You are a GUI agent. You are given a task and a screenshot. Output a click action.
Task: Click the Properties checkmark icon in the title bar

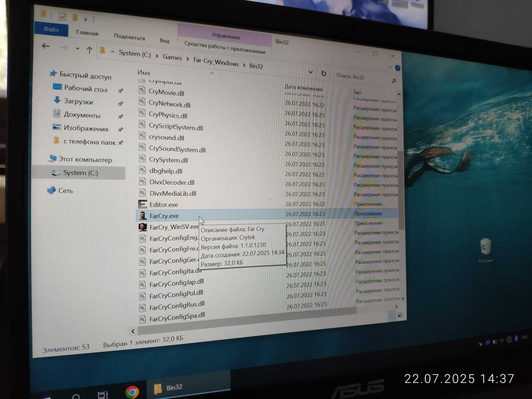click(x=62, y=16)
